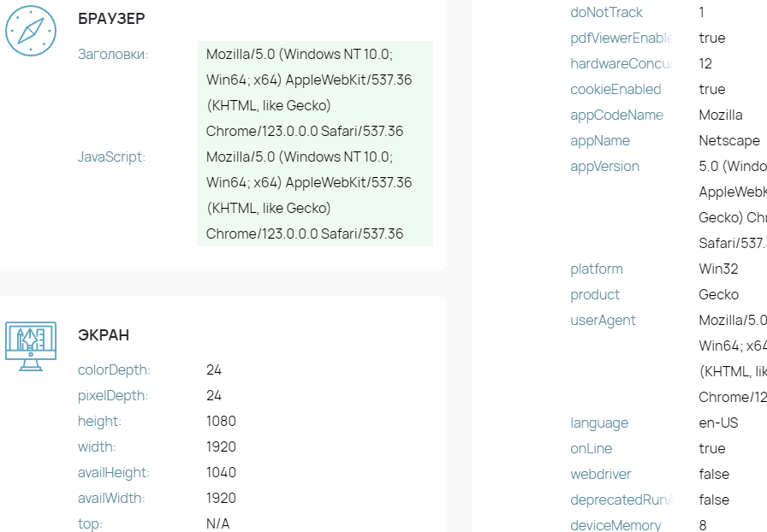The width and height of the screenshot is (767, 532).
Task: Click the cookieEnabled property label
Action: tap(615, 90)
